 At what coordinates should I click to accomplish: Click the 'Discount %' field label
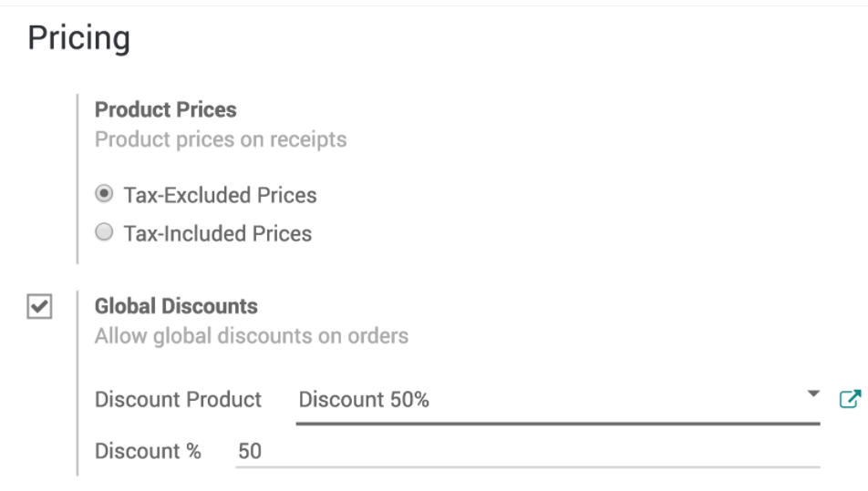(x=148, y=451)
